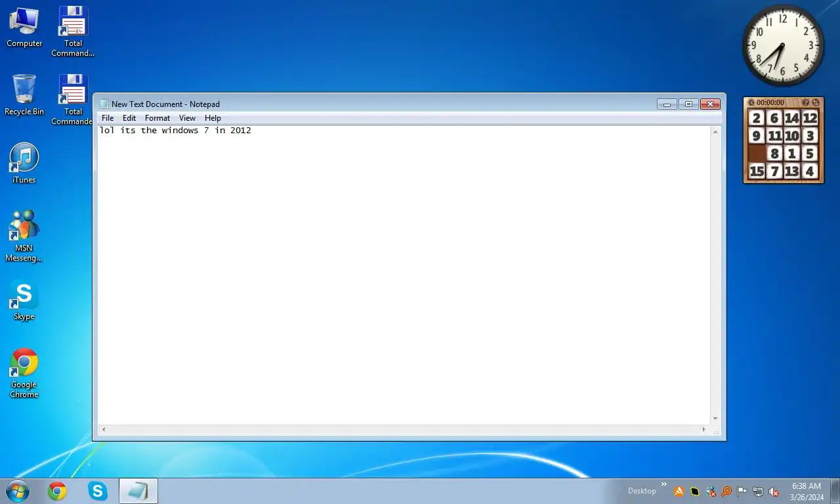Click the Desktop toolbar label on taskbar
This screenshot has height=504, width=840.
pyautogui.click(x=642, y=491)
